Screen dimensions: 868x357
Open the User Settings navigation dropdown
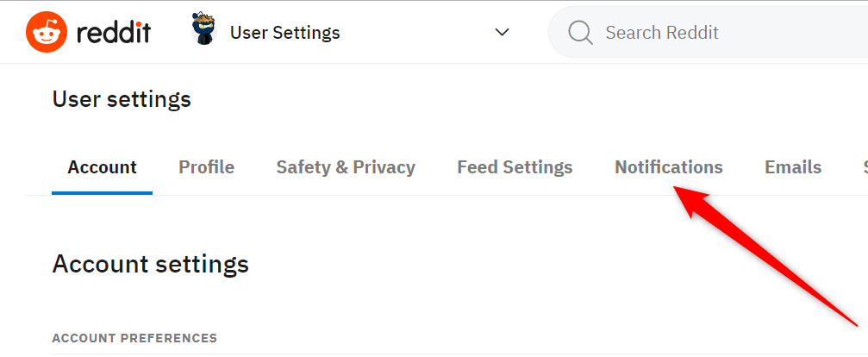click(x=350, y=32)
